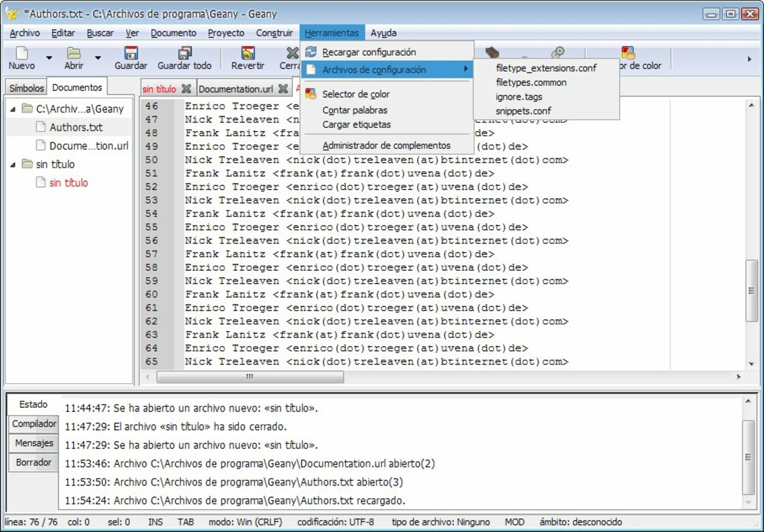Switch to the 'sin título' editor tab
The width and height of the screenshot is (764, 532).
(159, 89)
